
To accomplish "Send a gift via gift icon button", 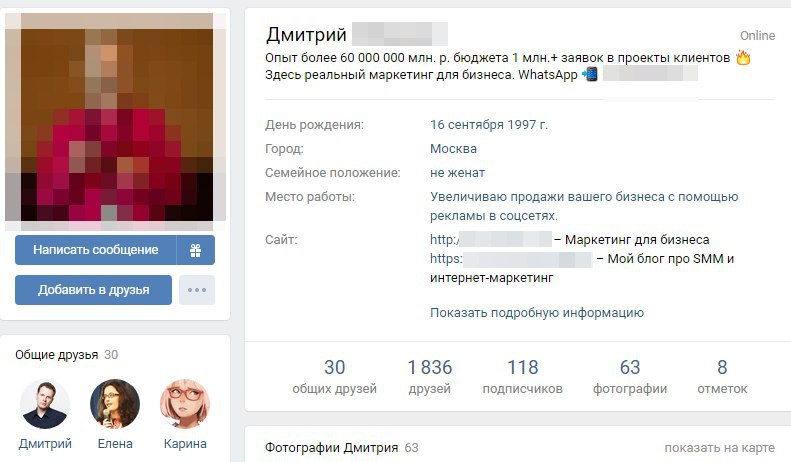I will [196, 250].
